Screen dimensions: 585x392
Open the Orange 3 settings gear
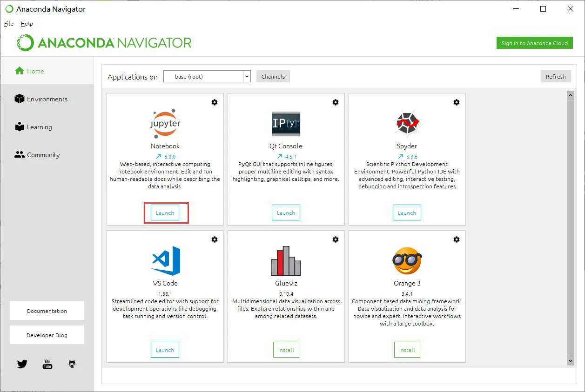point(457,239)
